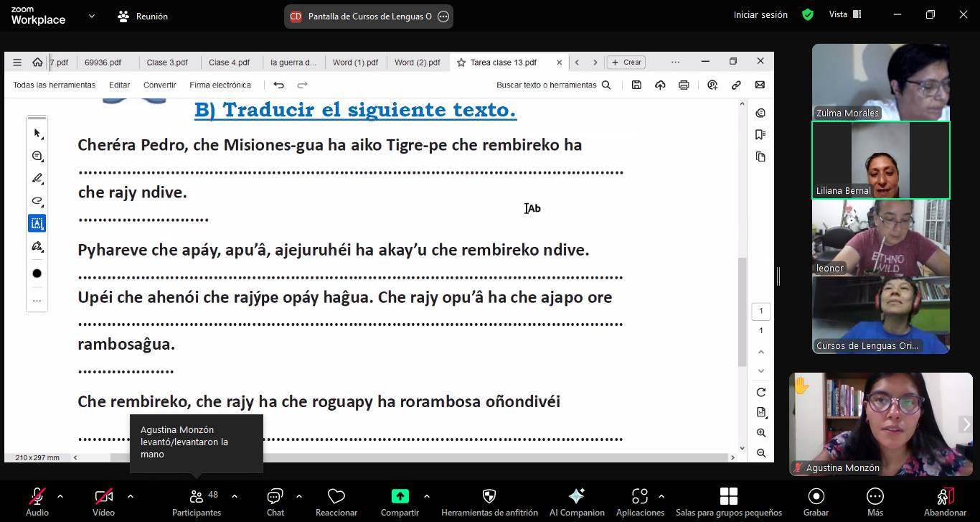Save the PDF with the floppy disk icon
Screen dimensions: 980x522
pos(636,85)
